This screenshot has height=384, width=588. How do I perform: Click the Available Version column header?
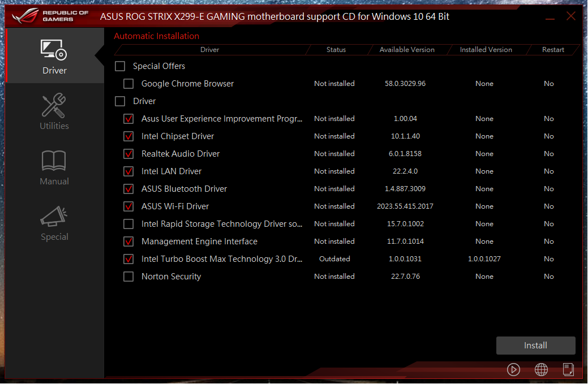point(407,49)
